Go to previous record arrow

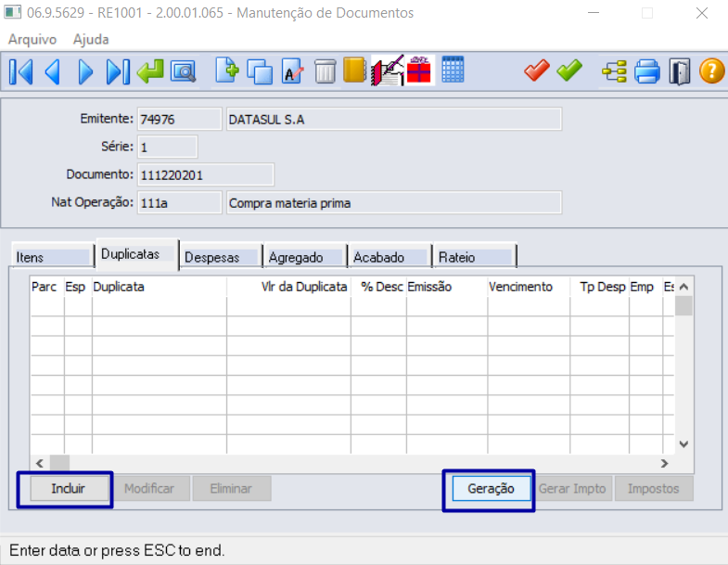click(x=53, y=71)
